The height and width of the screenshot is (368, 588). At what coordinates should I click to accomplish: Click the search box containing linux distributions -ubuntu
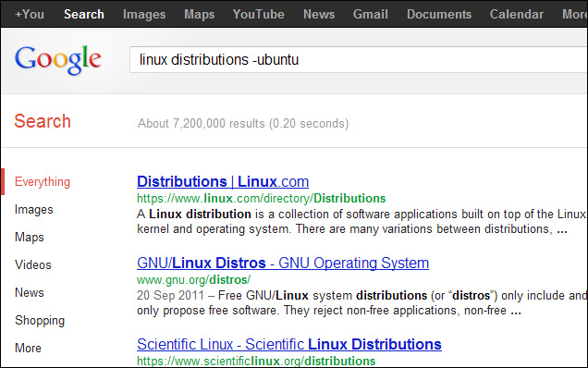click(359, 60)
